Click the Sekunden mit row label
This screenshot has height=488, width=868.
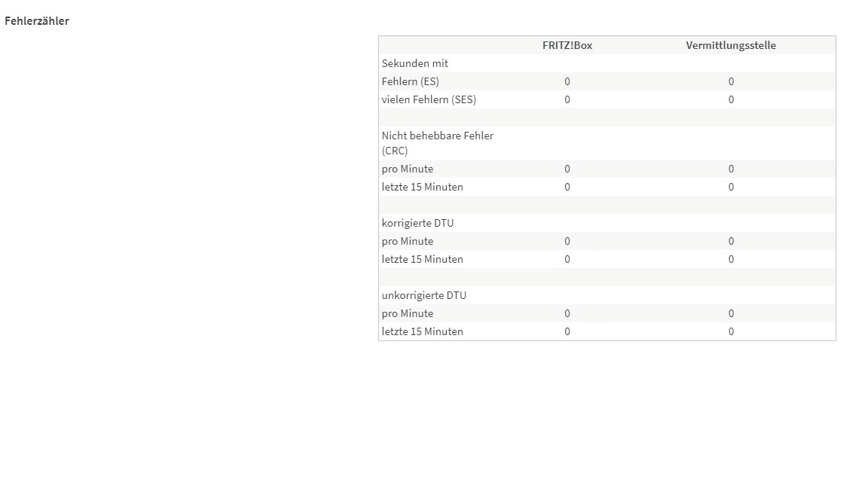414,63
